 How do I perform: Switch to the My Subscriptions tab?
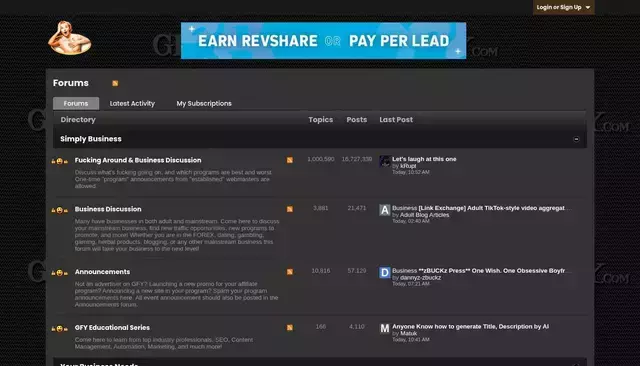pos(204,103)
